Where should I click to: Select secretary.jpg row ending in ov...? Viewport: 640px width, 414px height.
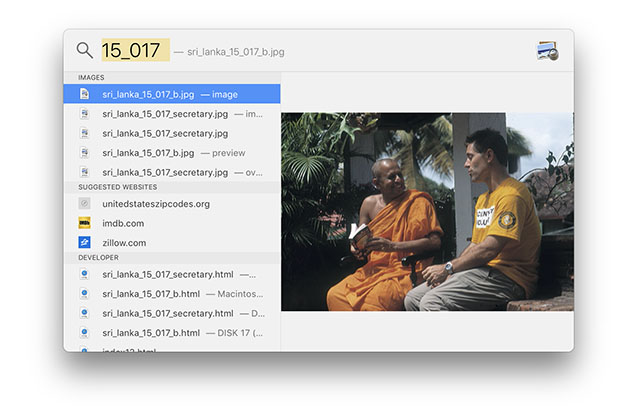(x=172, y=172)
